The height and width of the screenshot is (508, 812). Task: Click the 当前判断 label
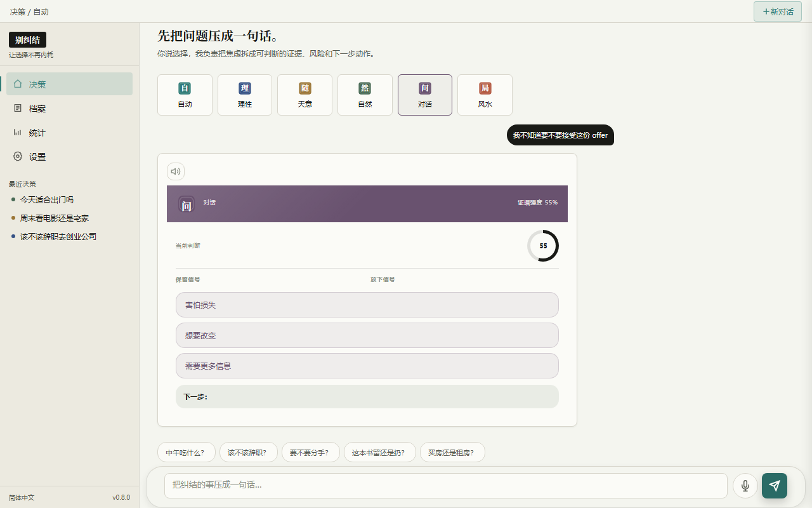tap(188, 246)
